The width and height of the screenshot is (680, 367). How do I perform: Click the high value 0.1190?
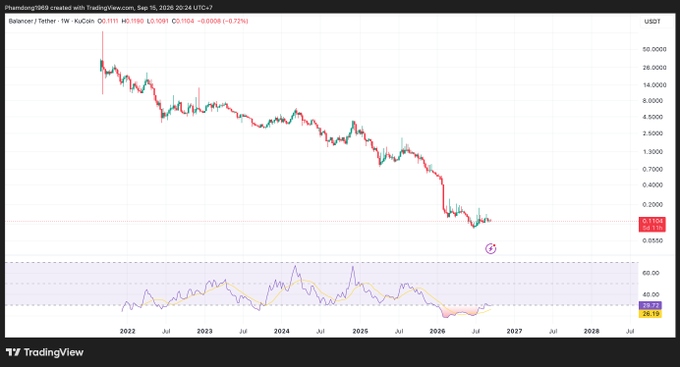tap(134, 21)
